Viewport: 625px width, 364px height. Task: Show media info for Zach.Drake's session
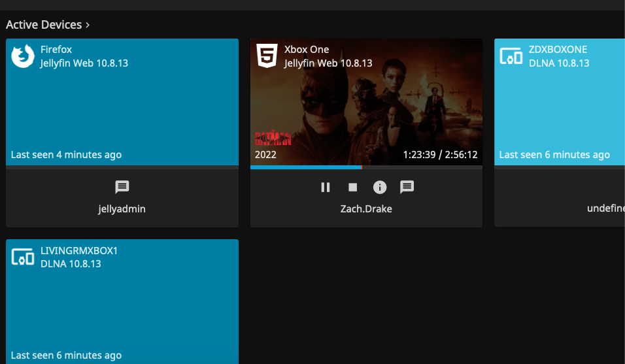tap(380, 188)
